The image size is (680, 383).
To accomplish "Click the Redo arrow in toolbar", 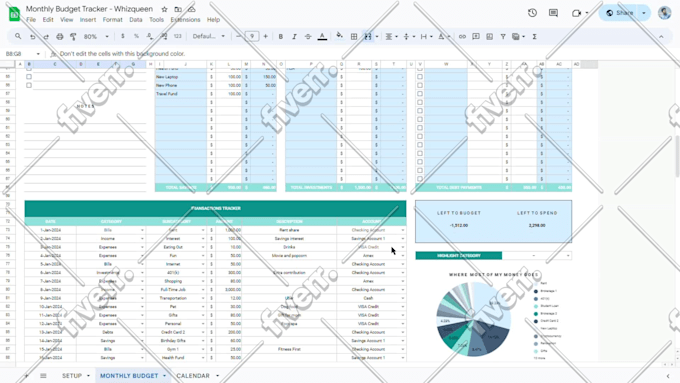I will coord(46,37).
